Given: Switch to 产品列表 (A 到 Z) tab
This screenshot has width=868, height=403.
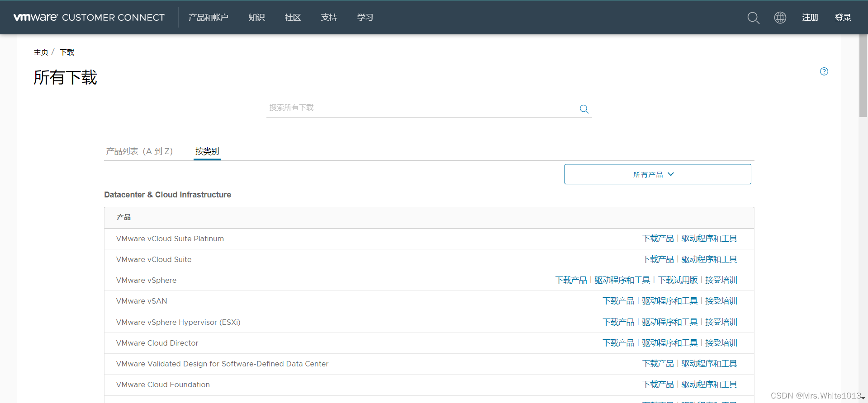Looking at the screenshot, I should pyautogui.click(x=139, y=151).
